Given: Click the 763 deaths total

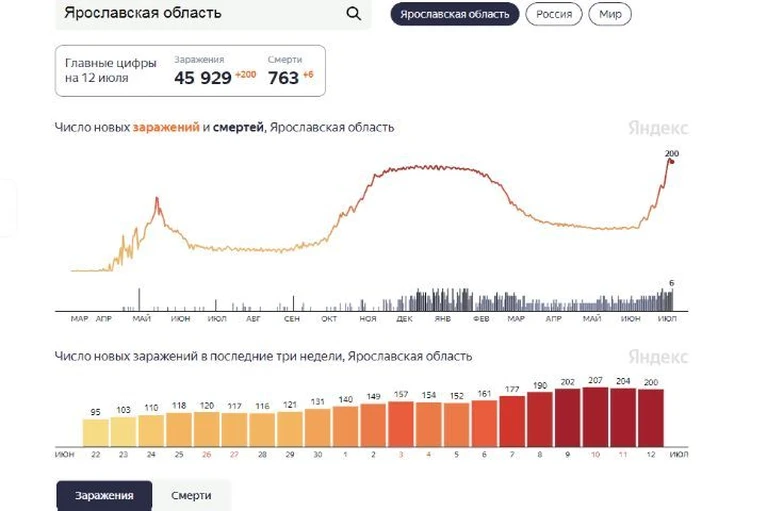Looking at the screenshot, I should tap(283, 78).
